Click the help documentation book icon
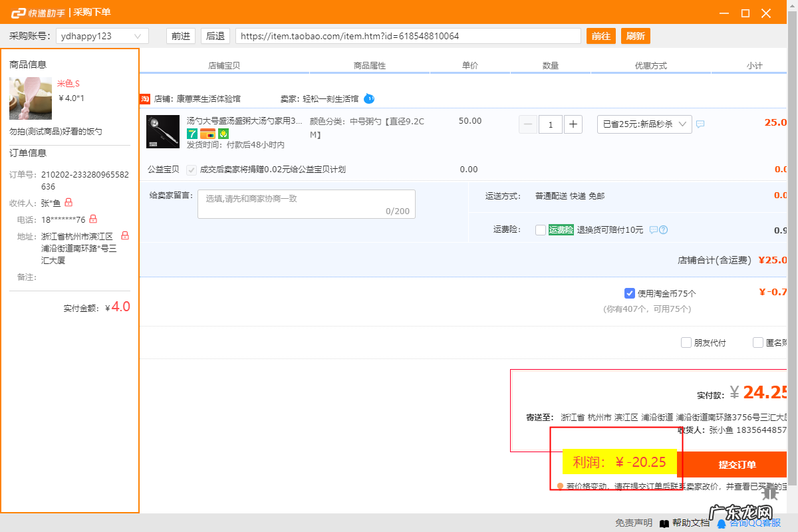 click(664, 523)
